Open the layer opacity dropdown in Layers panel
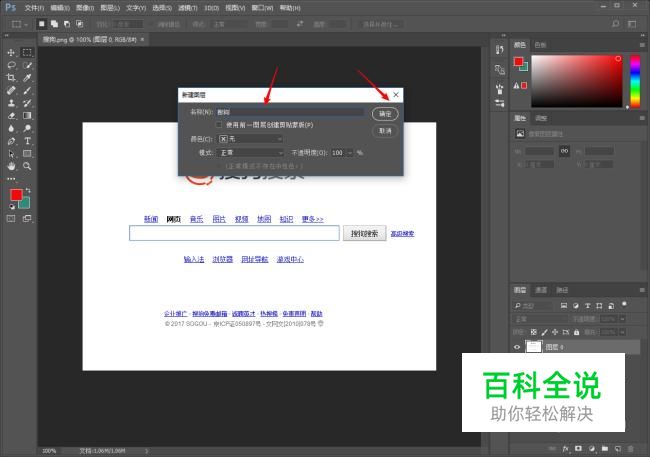This screenshot has height=457, width=650. pyautogui.click(x=622, y=319)
